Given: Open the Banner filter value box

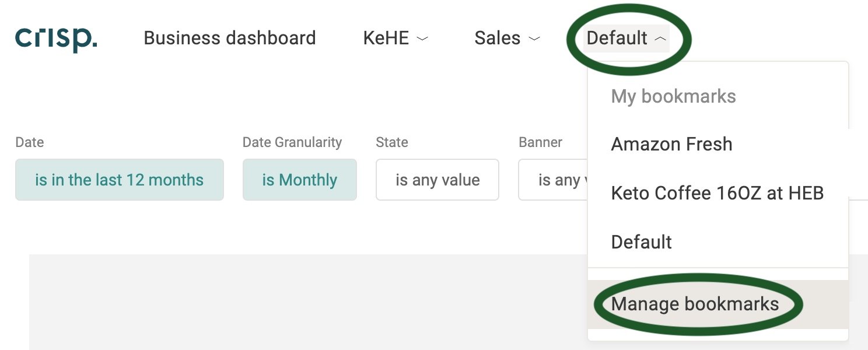Looking at the screenshot, I should 553,180.
